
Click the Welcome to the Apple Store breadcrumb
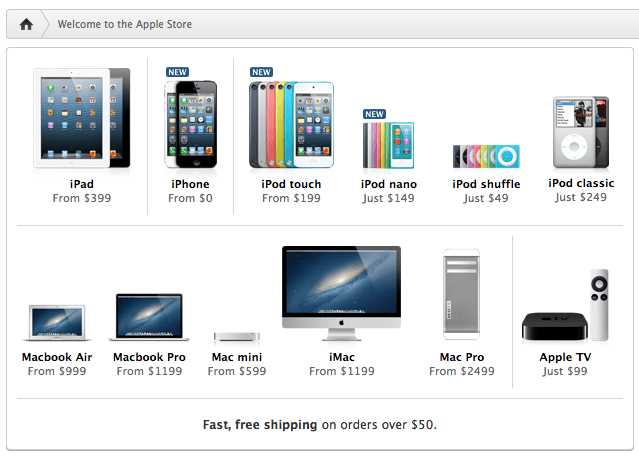point(125,24)
